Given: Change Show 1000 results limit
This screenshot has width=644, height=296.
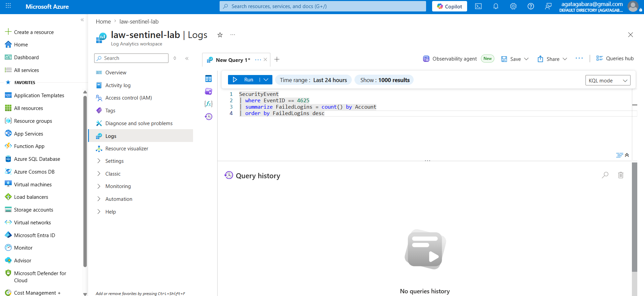Looking at the screenshot, I should (x=385, y=80).
